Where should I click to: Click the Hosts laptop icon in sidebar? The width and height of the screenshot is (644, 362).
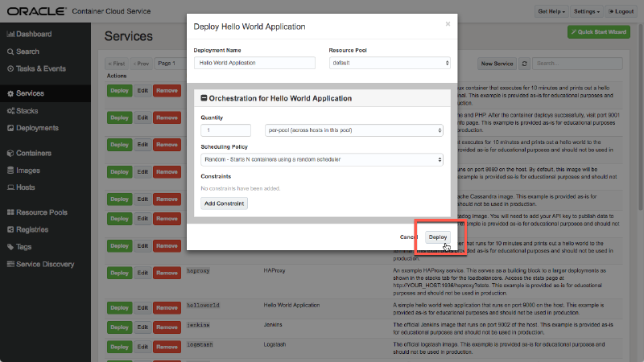(x=10, y=187)
